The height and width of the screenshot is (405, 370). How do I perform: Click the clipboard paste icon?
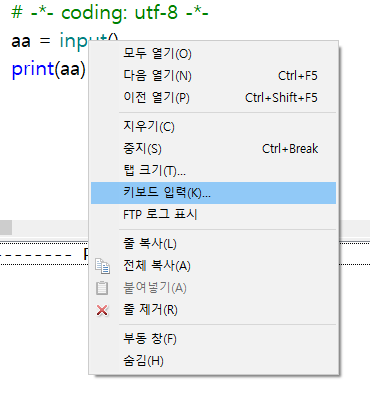(102, 288)
